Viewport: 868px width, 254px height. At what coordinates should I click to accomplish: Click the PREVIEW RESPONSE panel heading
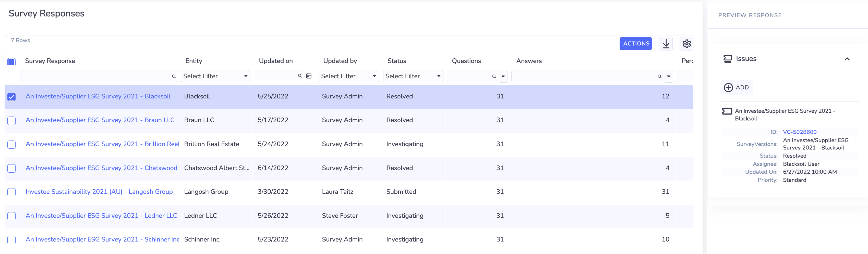(750, 15)
